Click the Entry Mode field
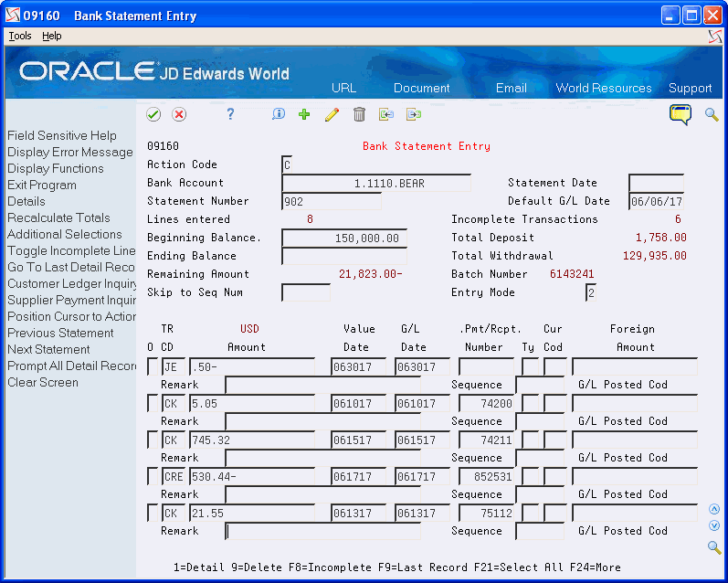Screen dimensions: 728x583 (x=591, y=292)
